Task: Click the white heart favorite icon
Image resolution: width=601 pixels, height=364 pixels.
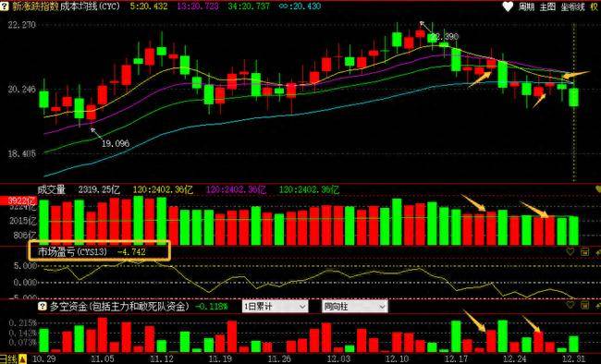Action: (x=508, y=6)
